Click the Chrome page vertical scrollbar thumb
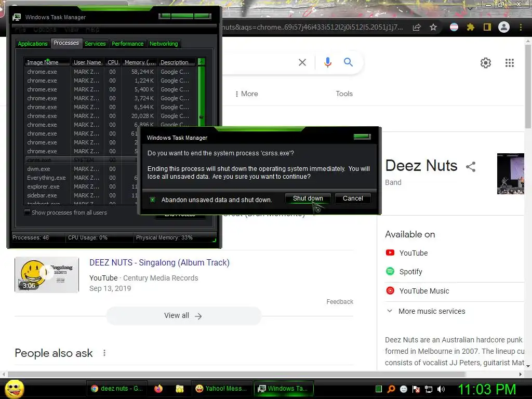The width and height of the screenshot is (532, 399). [528, 87]
